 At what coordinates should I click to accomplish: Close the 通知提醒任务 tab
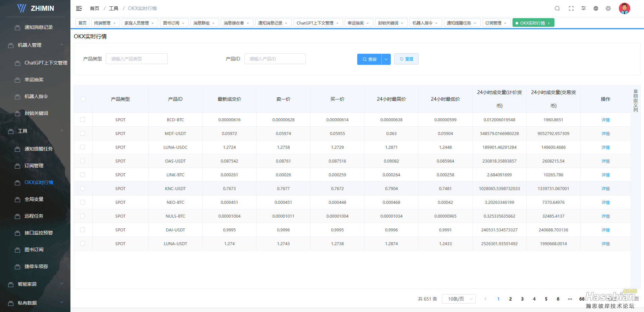click(475, 23)
